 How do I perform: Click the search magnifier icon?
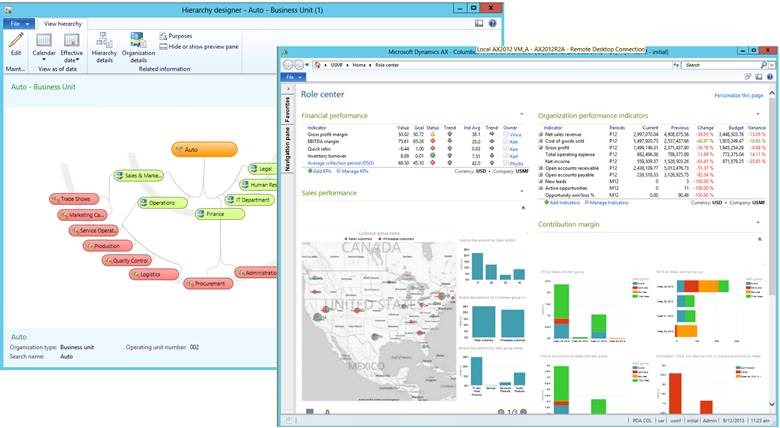tap(764, 65)
